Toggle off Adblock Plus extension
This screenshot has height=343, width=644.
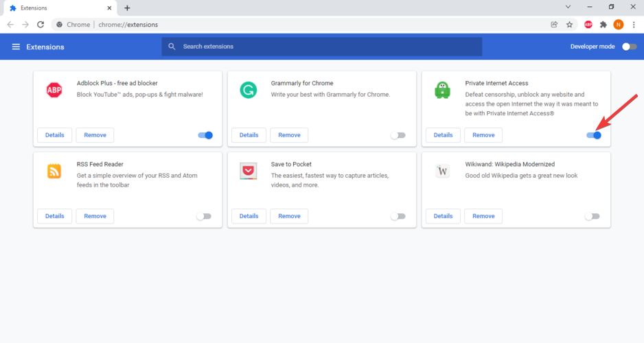tap(205, 135)
